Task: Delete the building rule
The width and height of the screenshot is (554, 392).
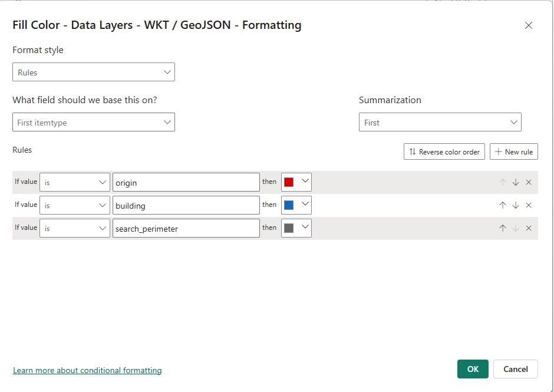Action: click(529, 205)
